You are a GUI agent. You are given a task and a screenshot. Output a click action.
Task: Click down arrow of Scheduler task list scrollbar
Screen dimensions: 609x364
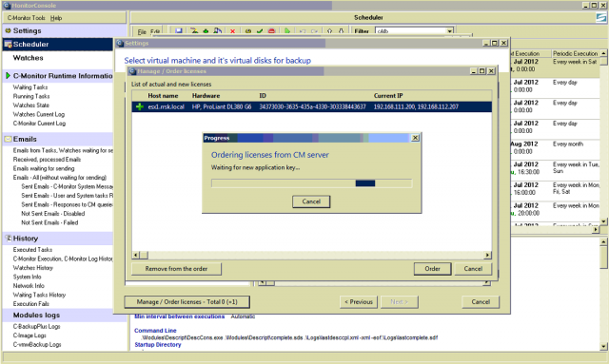[603, 221]
